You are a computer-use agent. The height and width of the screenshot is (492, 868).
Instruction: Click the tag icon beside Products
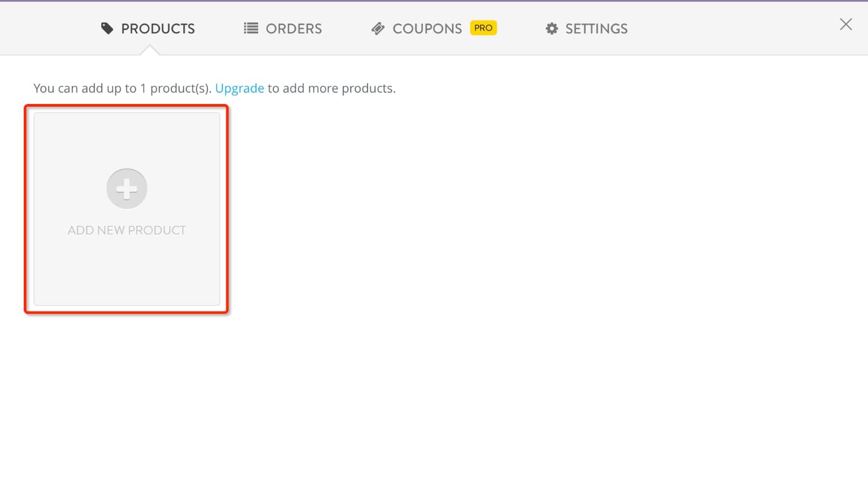pos(107,28)
